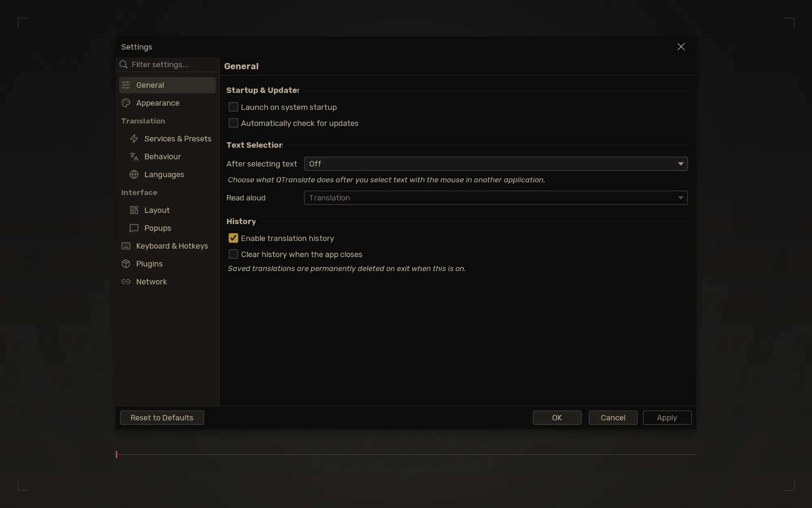The image size is (812, 508).
Task: Go to the Behaviour settings page
Action: point(167,156)
